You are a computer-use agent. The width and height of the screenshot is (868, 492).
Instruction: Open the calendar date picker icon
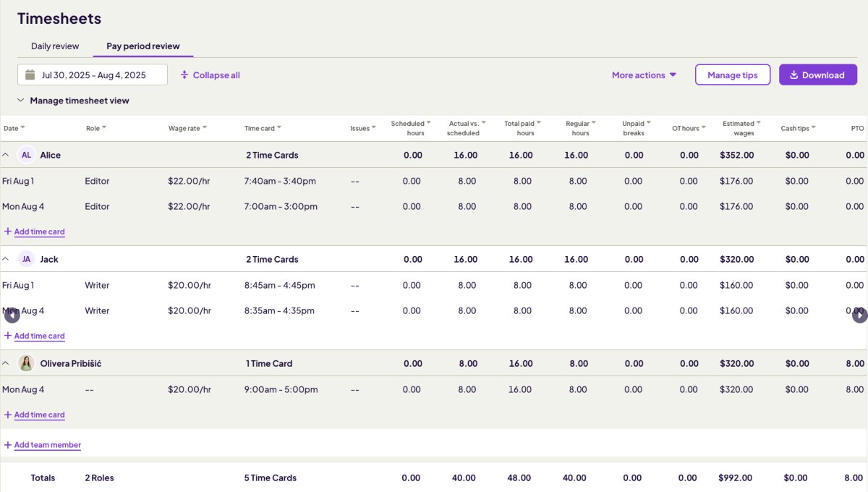pos(30,74)
